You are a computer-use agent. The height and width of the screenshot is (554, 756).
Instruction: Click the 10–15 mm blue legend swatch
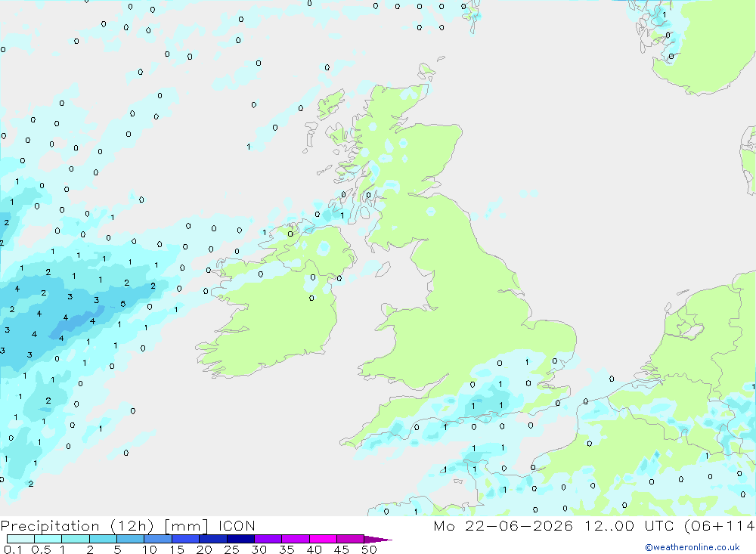click(x=158, y=539)
